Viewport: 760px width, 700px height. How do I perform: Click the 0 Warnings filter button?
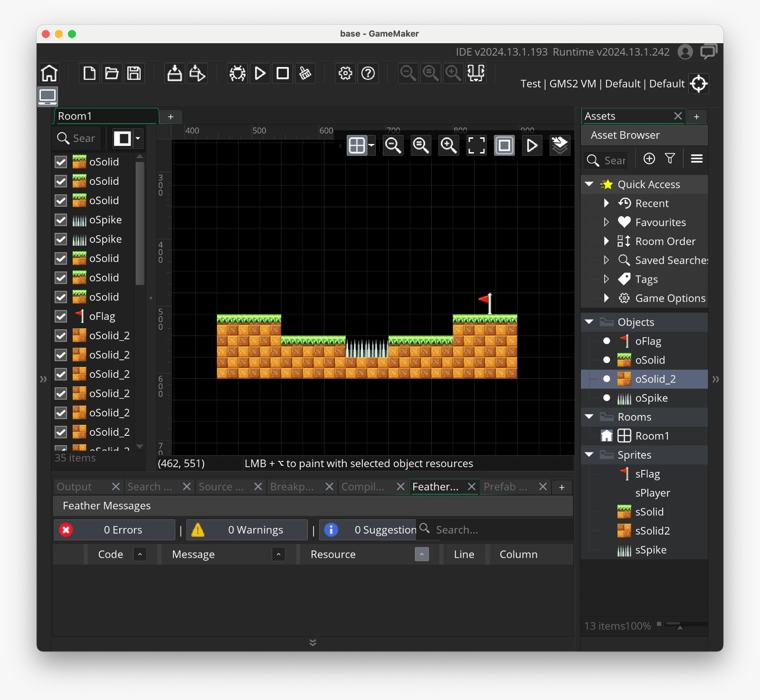point(247,530)
